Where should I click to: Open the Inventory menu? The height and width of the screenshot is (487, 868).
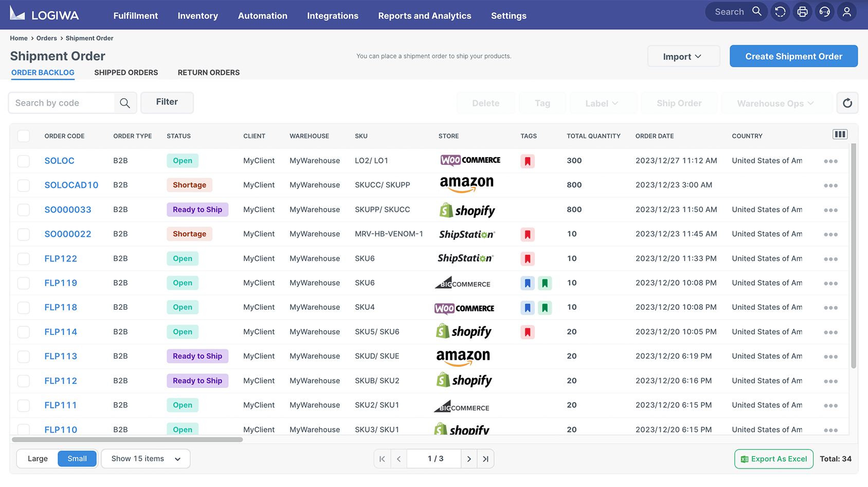click(x=197, y=16)
